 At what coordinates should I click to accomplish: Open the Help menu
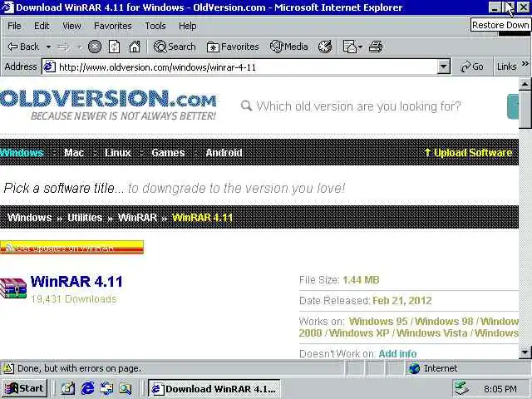[187, 26]
